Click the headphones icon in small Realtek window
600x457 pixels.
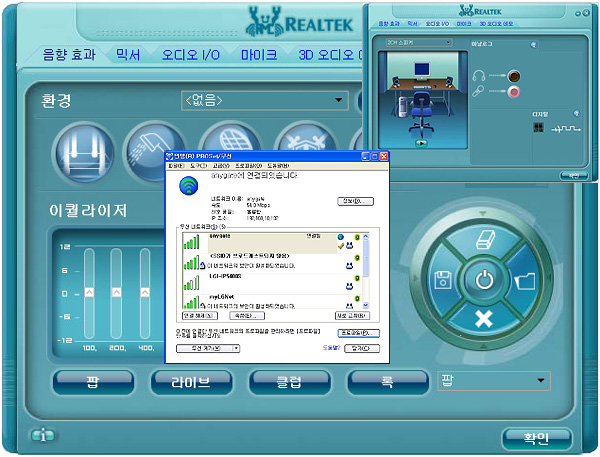click(x=479, y=75)
